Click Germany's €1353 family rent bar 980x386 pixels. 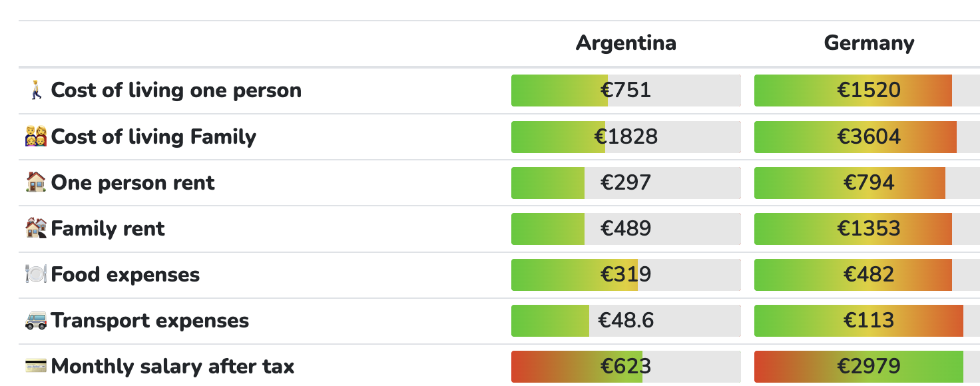867,228
